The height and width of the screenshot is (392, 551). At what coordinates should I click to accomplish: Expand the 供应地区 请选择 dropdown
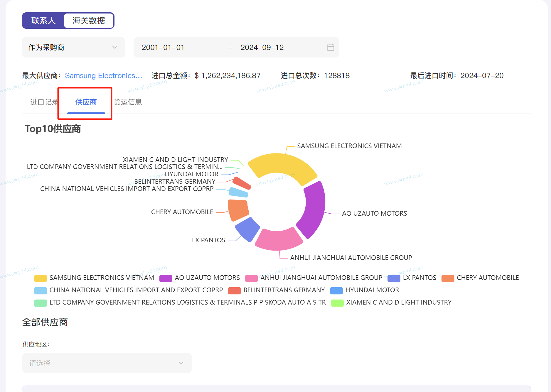pyautogui.click(x=107, y=363)
